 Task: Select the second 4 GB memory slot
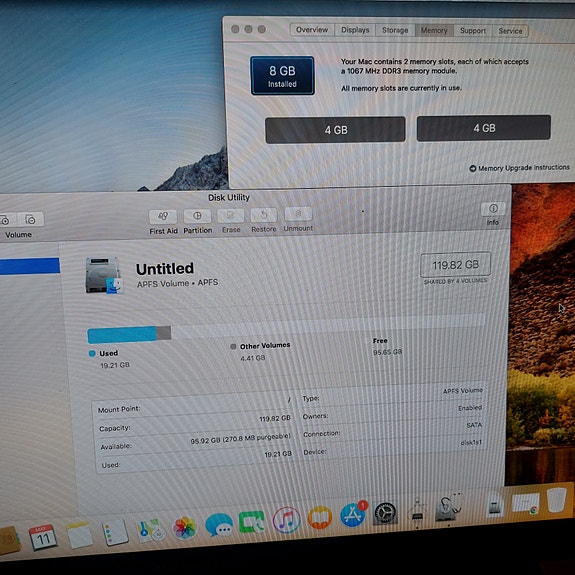tap(484, 128)
